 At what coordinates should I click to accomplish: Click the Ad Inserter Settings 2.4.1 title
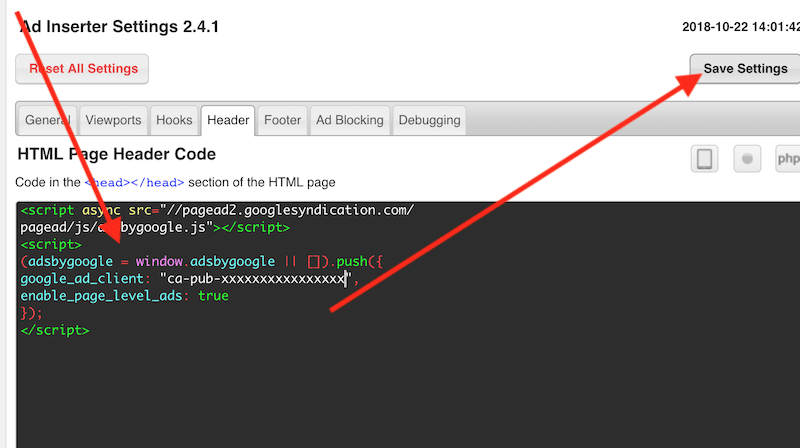120,27
